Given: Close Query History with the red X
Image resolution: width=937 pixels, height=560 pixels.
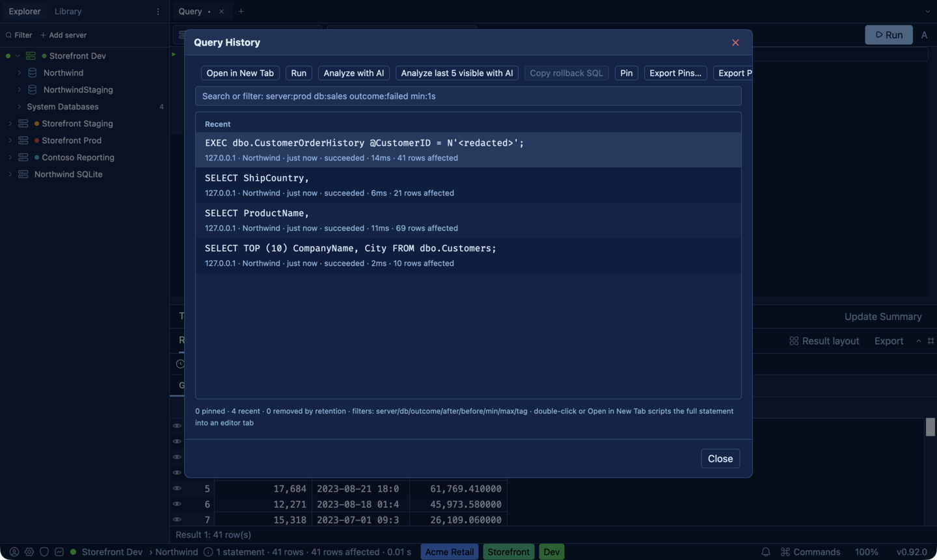Looking at the screenshot, I should 735,42.
